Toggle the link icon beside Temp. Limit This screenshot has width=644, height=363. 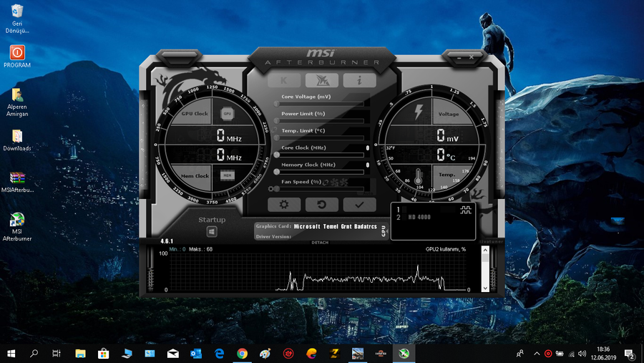click(x=274, y=130)
